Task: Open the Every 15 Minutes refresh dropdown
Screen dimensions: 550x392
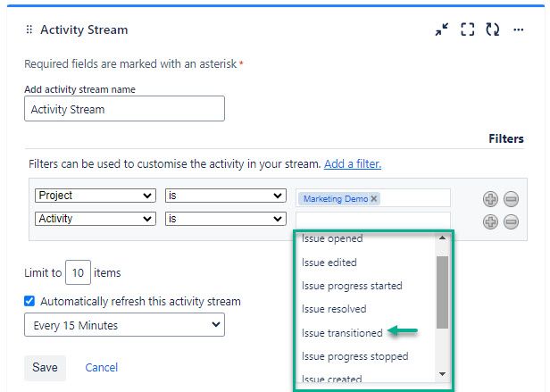Action: (124, 325)
